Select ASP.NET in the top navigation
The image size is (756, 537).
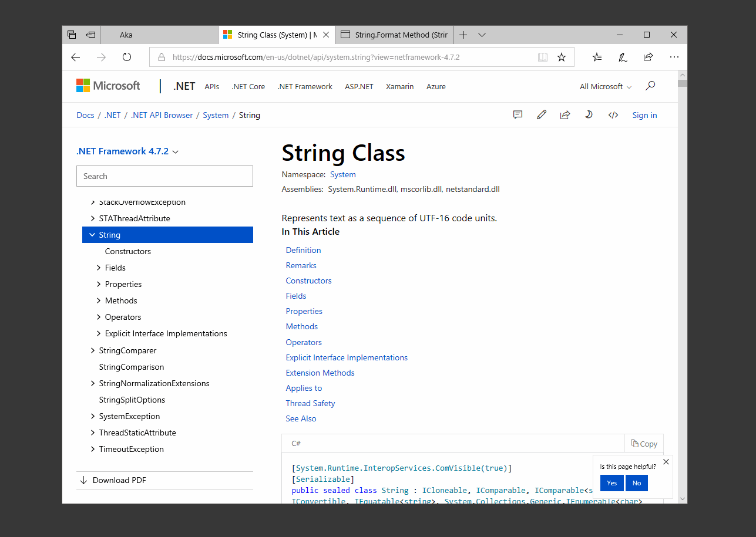(359, 86)
